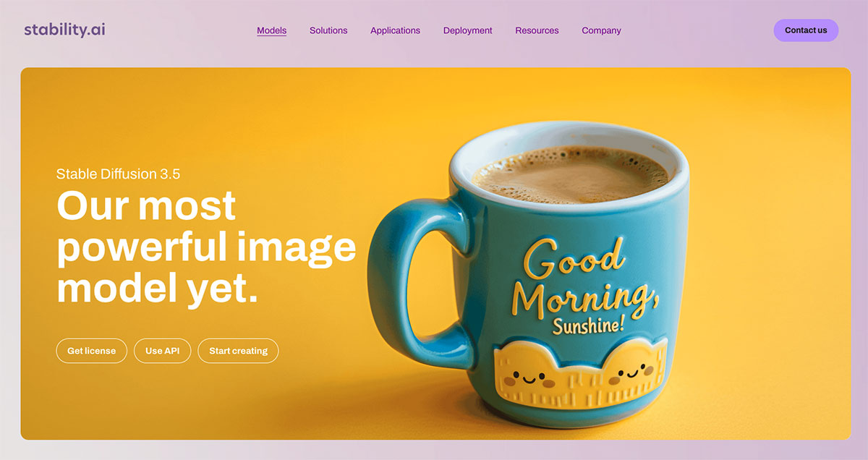Open the Solutions navigation menu

[x=328, y=30]
